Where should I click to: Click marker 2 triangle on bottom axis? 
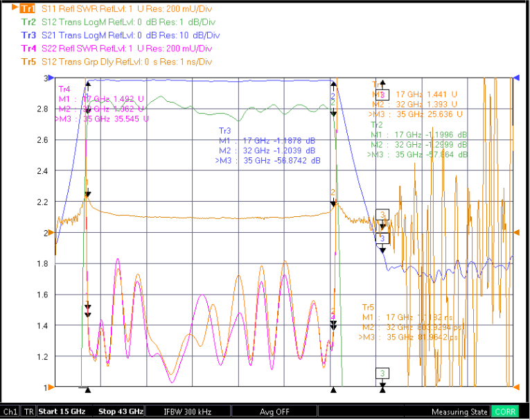pos(333,390)
